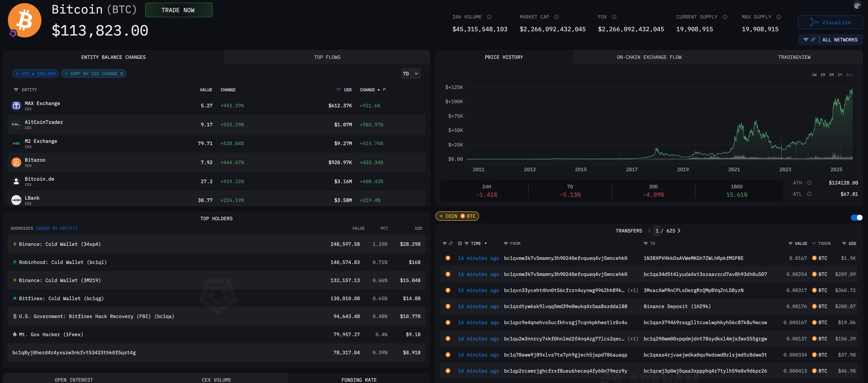This screenshot has height=383, width=868.
Task: Open the FDV info icon
Action: tap(614, 17)
